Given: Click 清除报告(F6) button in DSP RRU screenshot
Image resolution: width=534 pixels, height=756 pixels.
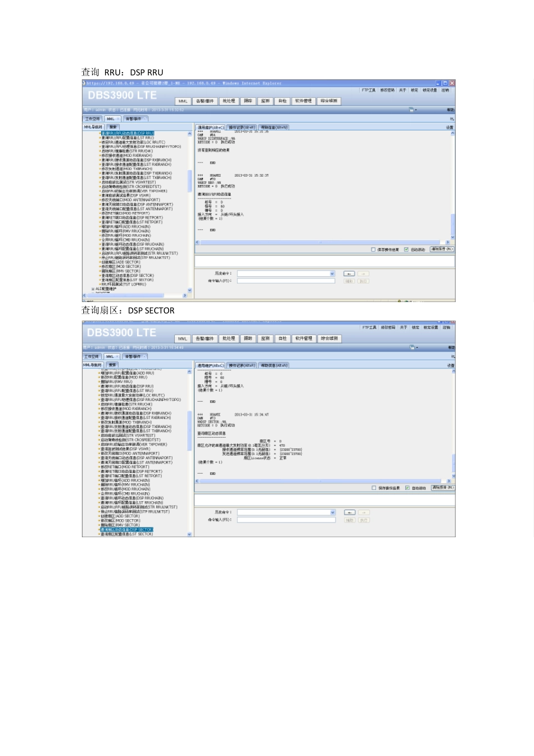Looking at the screenshot, I should click(x=441, y=249).
